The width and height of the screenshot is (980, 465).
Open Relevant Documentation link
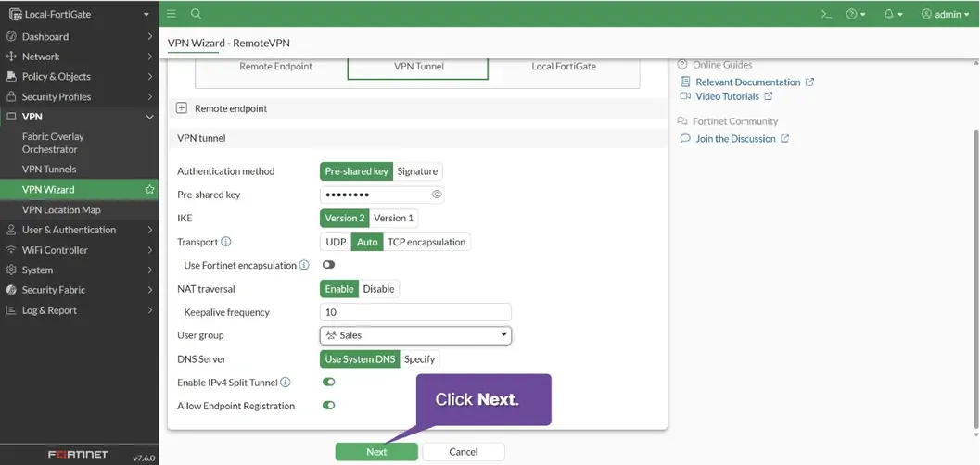coord(747,82)
